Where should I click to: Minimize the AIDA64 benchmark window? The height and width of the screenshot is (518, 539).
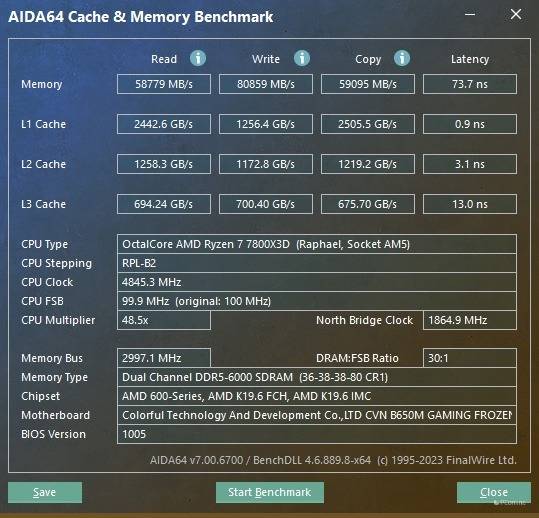pos(470,14)
